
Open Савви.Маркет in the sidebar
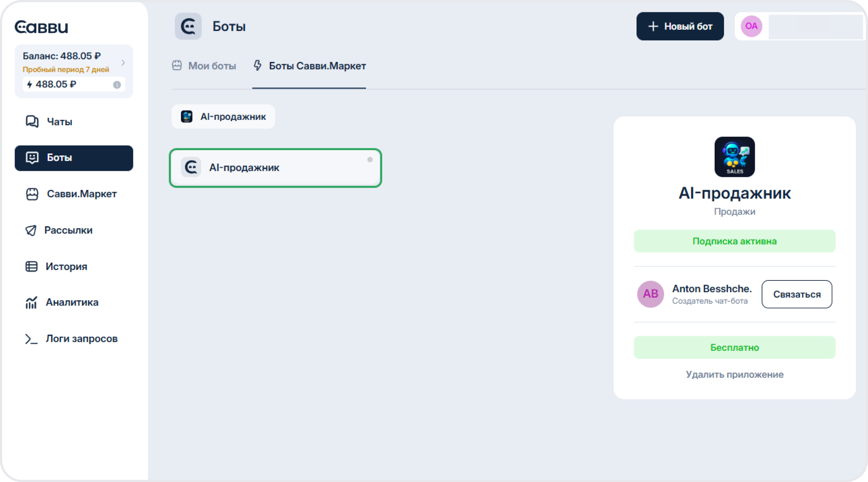click(81, 194)
